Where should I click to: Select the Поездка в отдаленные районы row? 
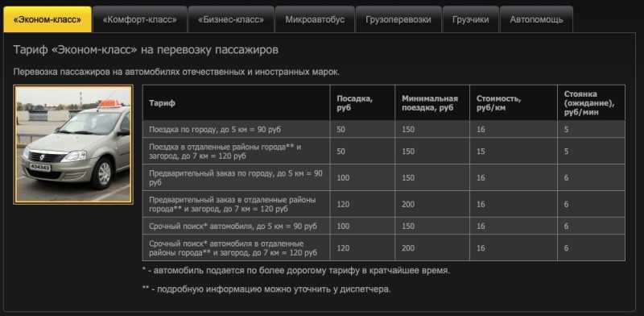pos(384,152)
